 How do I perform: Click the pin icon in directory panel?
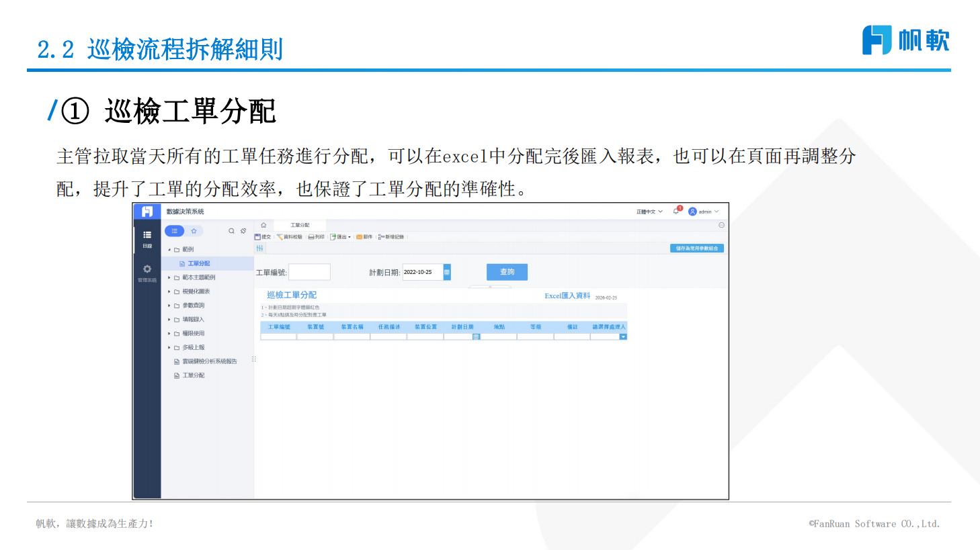(x=243, y=231)
